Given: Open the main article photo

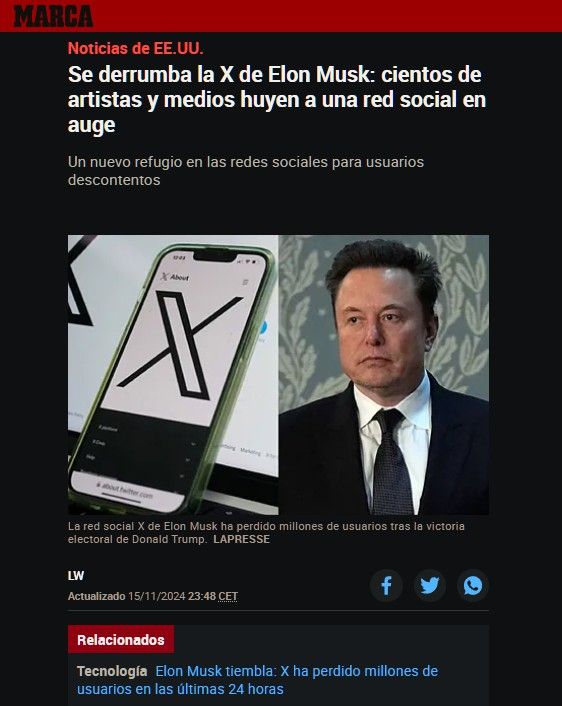Looking at the screenshot, I should [278, 375].
